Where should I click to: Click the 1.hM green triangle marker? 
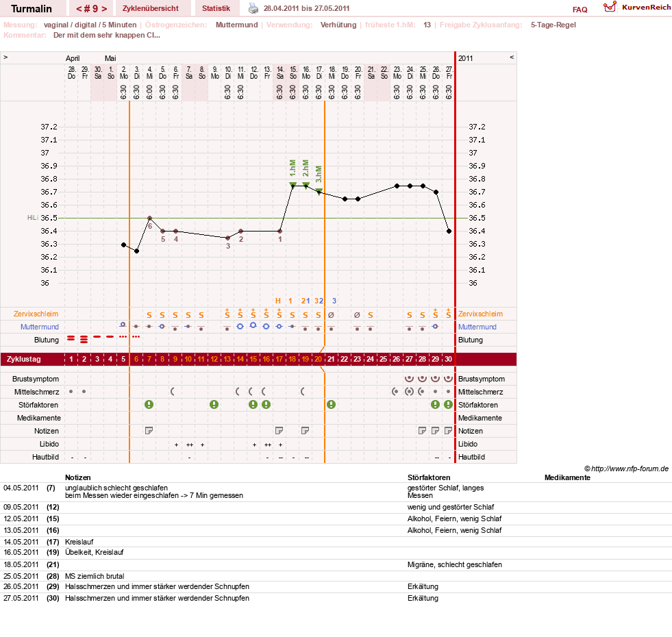pyautogui.click(x=293, y=185)
